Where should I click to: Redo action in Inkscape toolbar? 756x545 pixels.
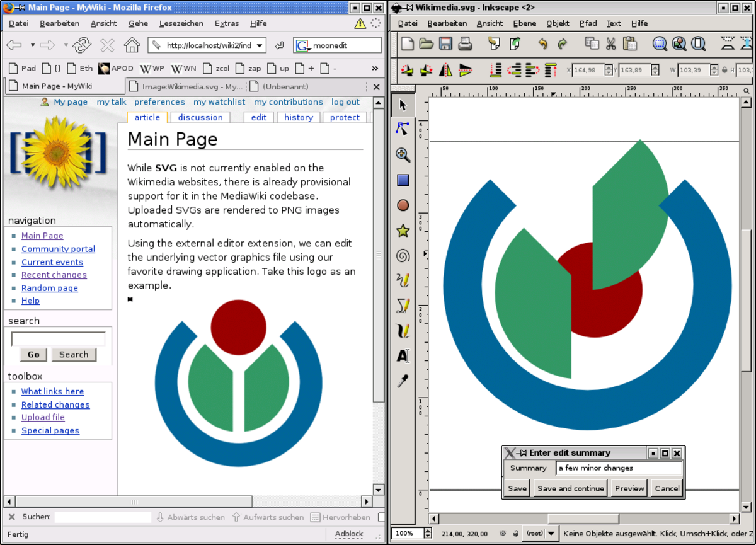pos(562,43)
